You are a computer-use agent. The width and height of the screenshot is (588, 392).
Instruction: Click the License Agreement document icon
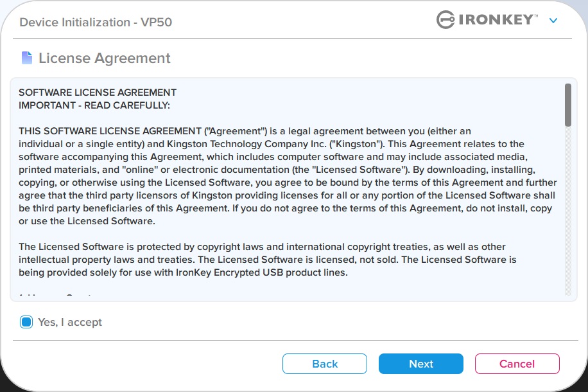pyautogui.click(x=26, y=58)
